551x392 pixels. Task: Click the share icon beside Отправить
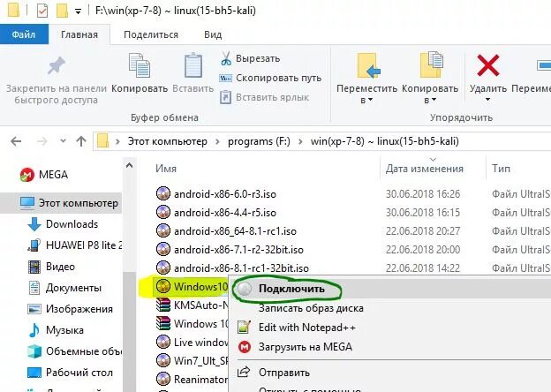[244, 372]
